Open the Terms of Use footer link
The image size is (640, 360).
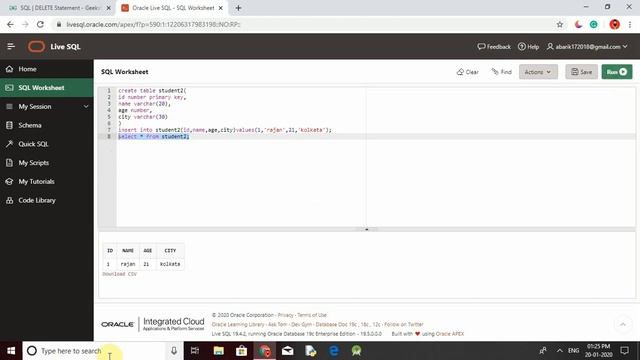311,315
